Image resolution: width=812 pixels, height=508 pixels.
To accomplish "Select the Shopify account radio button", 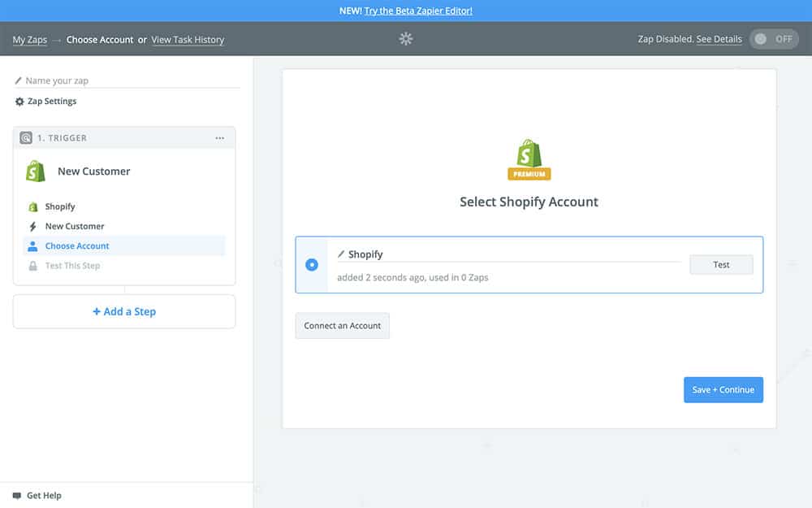I will (x=312, y=265).
